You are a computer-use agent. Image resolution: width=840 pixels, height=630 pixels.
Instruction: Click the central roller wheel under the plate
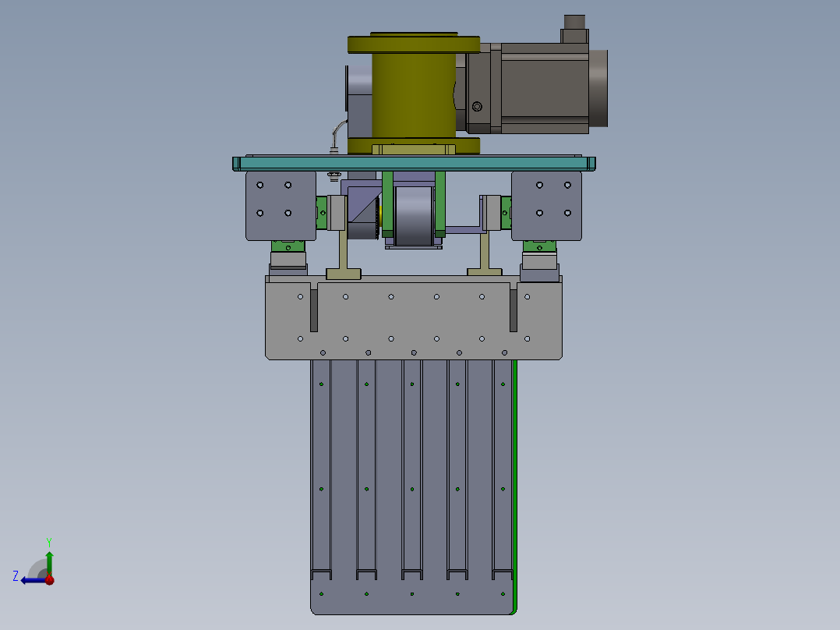(413, 216)
